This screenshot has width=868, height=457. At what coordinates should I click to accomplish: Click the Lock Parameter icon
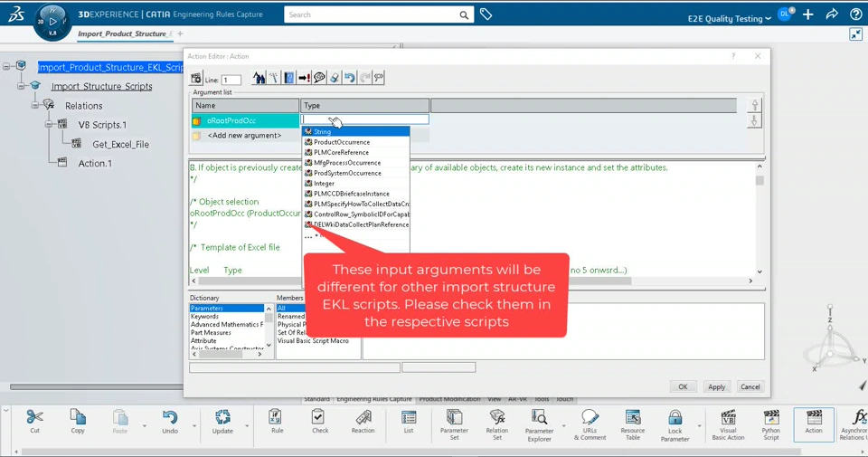pos(675,417)
